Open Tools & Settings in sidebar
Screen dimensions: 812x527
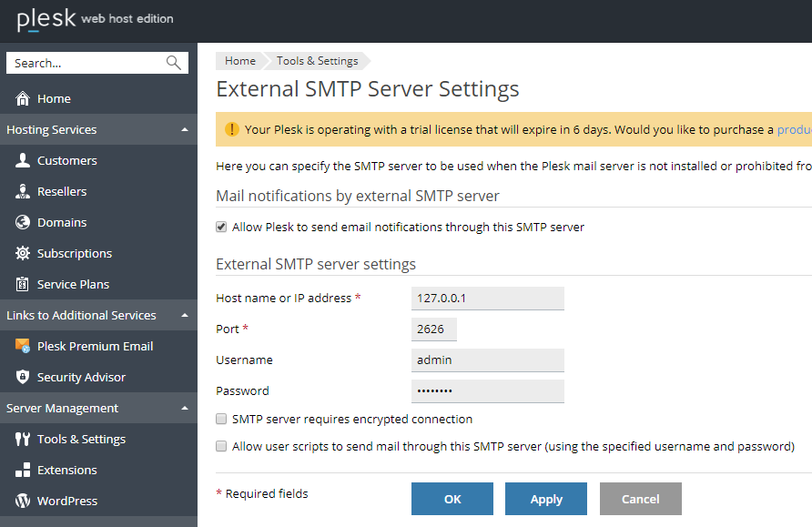(81, 439)
